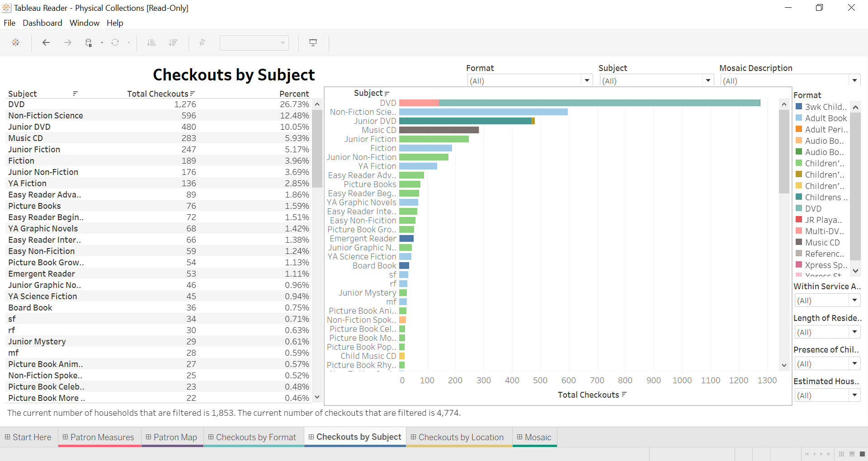Select the teal DVD bar in chart
868x461 pixels.
point(599,103)
